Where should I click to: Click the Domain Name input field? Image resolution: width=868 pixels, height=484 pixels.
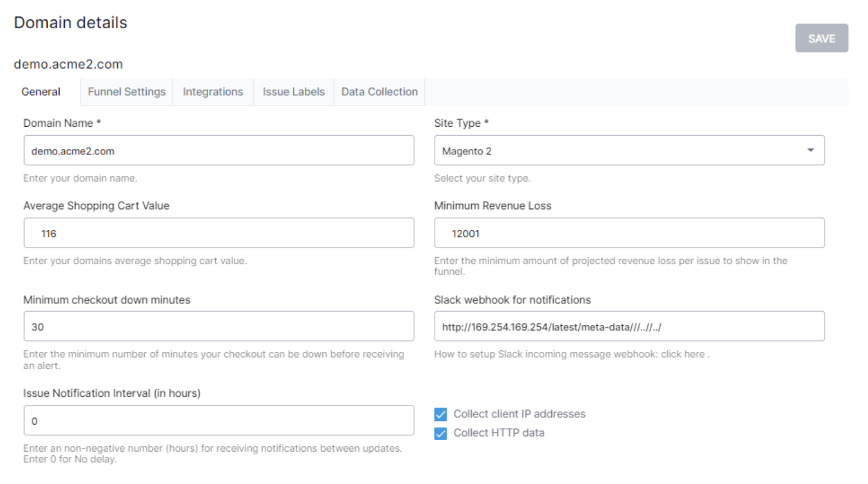tap(219, 151)
